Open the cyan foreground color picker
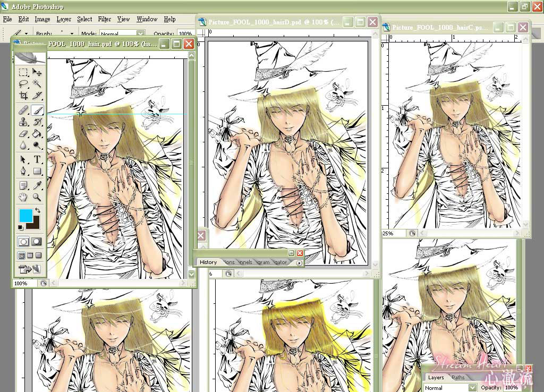Screen dimensions: 544x392 point(25,216)
